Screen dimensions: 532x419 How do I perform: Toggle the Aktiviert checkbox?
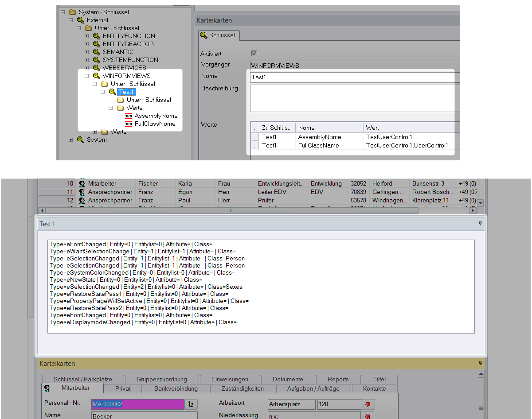click(x=254, y=54)
